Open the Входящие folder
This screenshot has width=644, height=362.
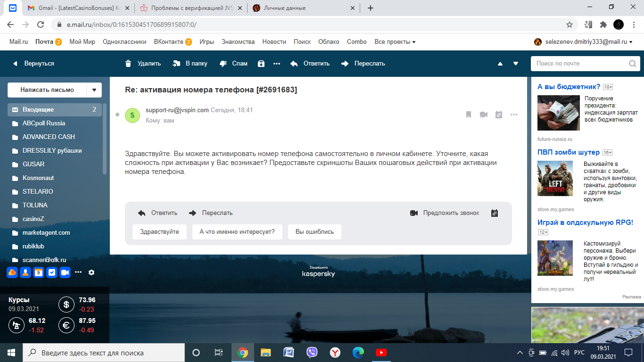[x=54, y=109]
